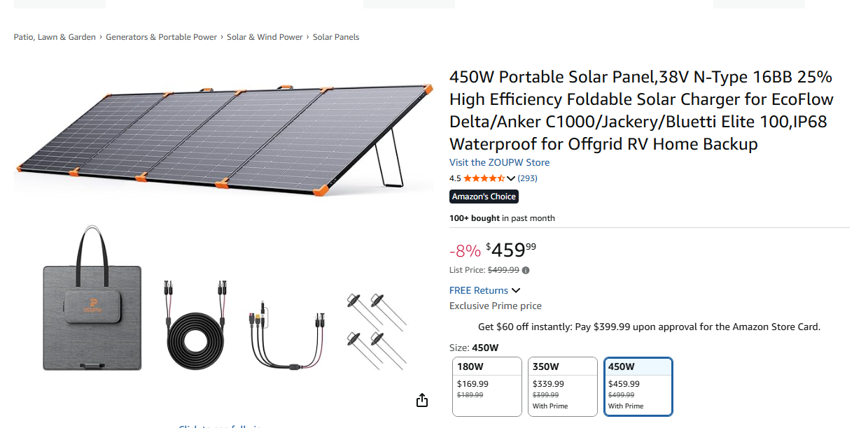Click the orange star rating icons
Screen dimensions: 868x428
click(x=484, y=178)
